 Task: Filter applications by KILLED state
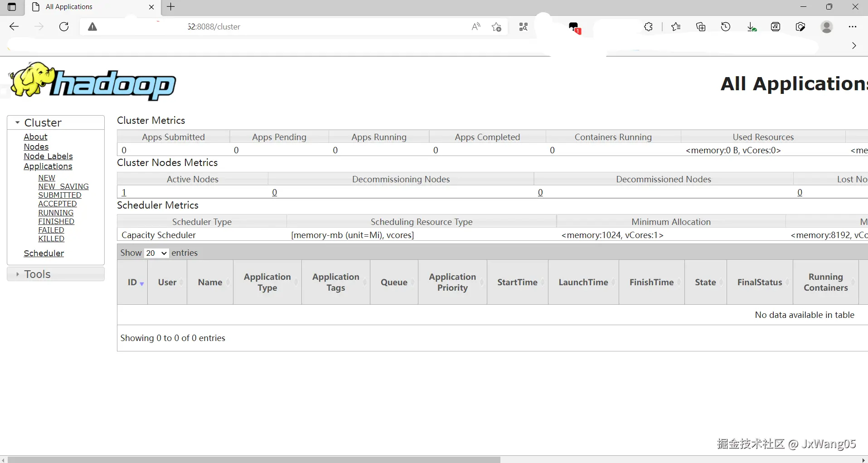(x=51, y=239)
